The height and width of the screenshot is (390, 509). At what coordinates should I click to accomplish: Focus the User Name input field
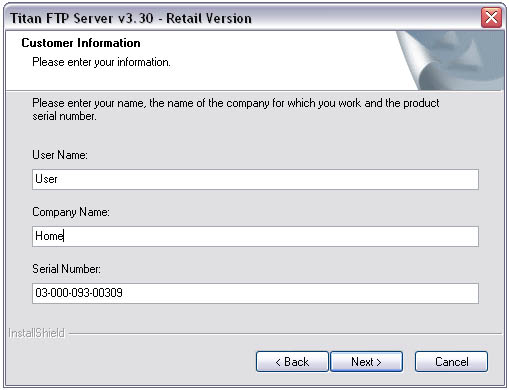click(x=255, y=179)
